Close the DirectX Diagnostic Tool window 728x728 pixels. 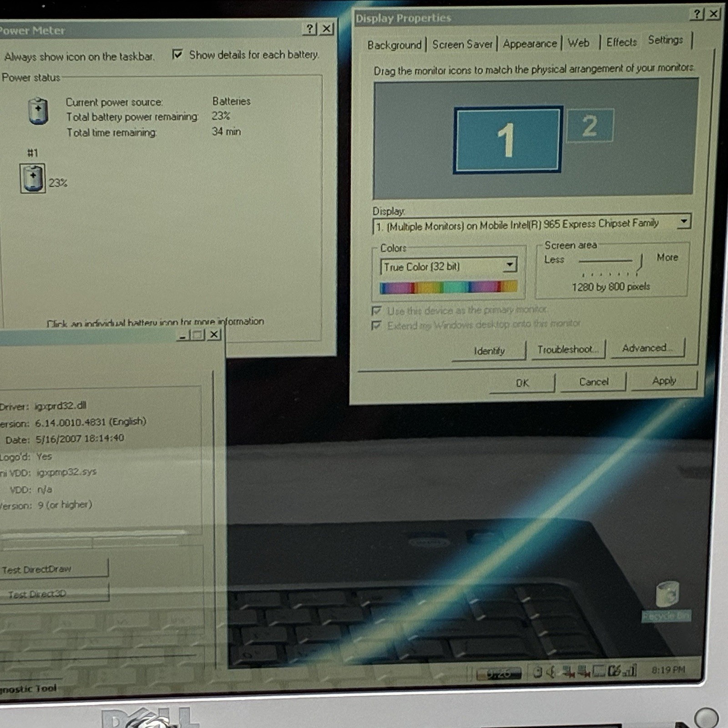point(214,335)
